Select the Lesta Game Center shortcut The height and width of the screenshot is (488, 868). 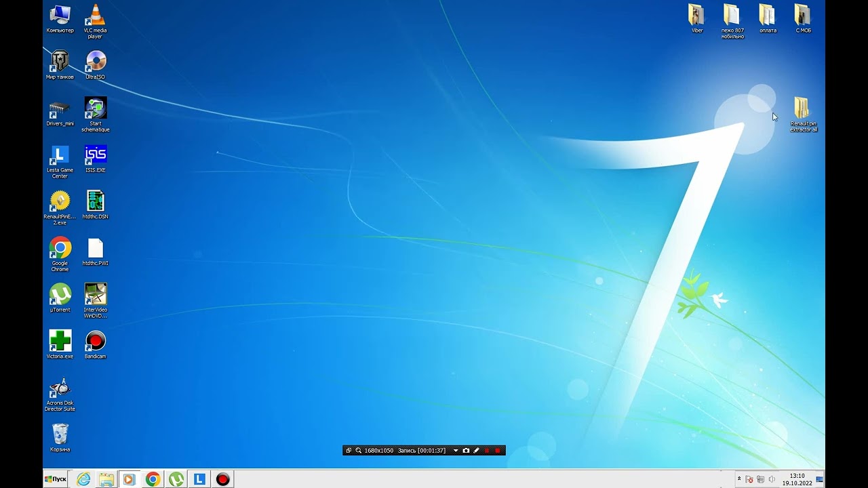pos(60,161)
